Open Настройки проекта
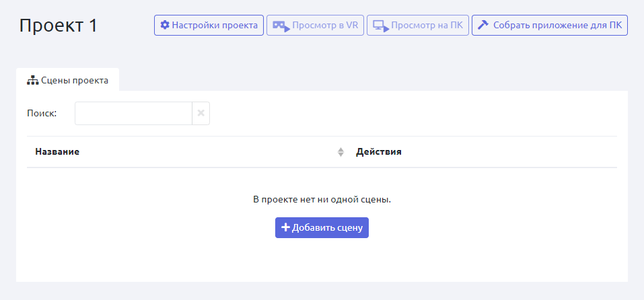Screen dimensions: 644x300 coord(209,26)
